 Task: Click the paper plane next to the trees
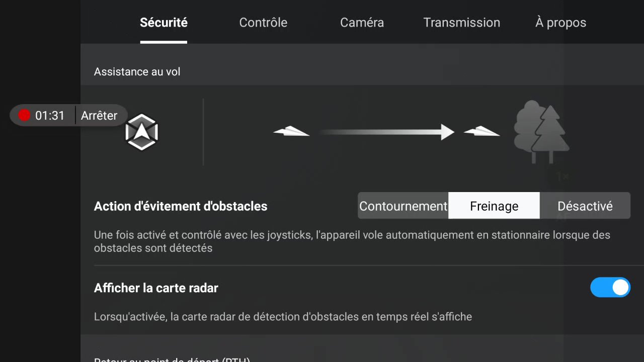pos(481,131)
